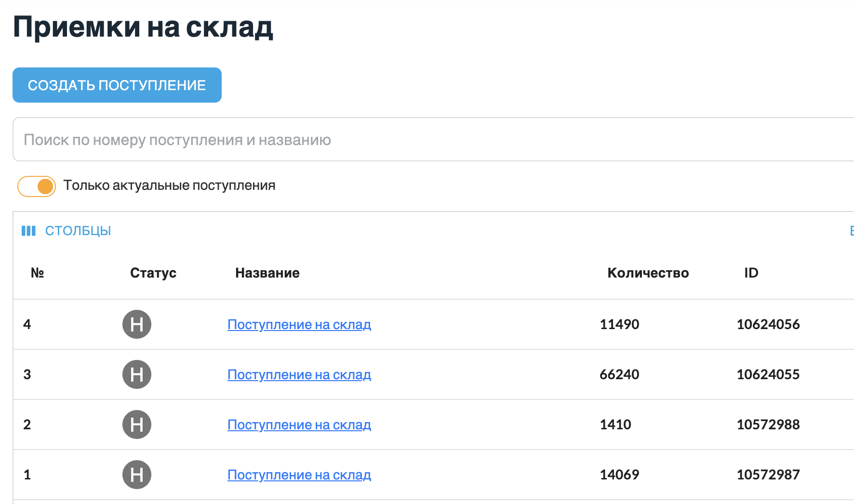Click the ID value 10572988
Screen dimensions: 854x504
tap(768, 424)
